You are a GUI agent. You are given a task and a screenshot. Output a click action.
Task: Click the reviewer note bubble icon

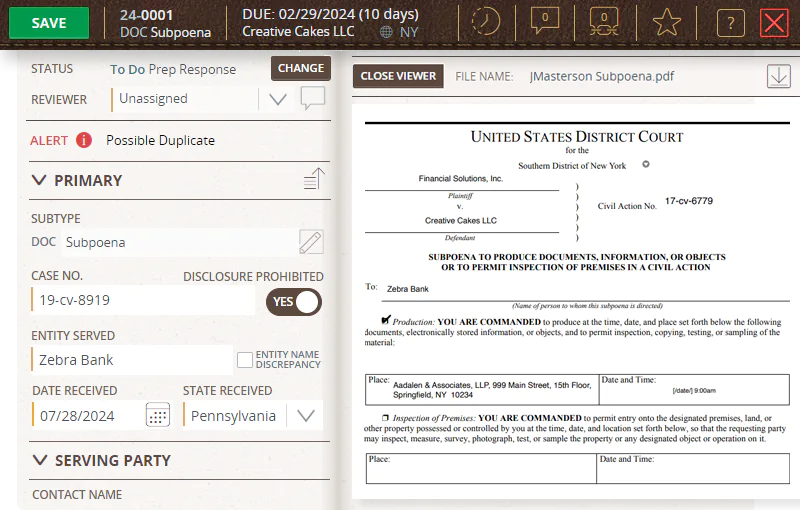(x=313, y=98)
